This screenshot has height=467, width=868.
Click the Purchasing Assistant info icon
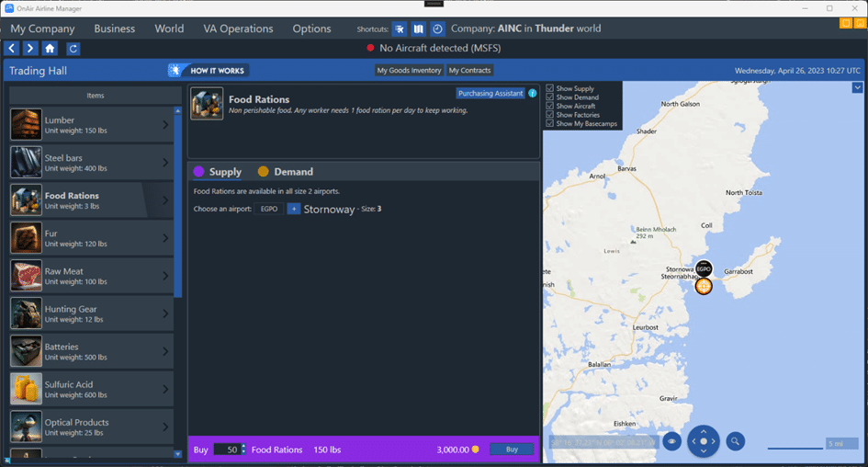[533, 93]
